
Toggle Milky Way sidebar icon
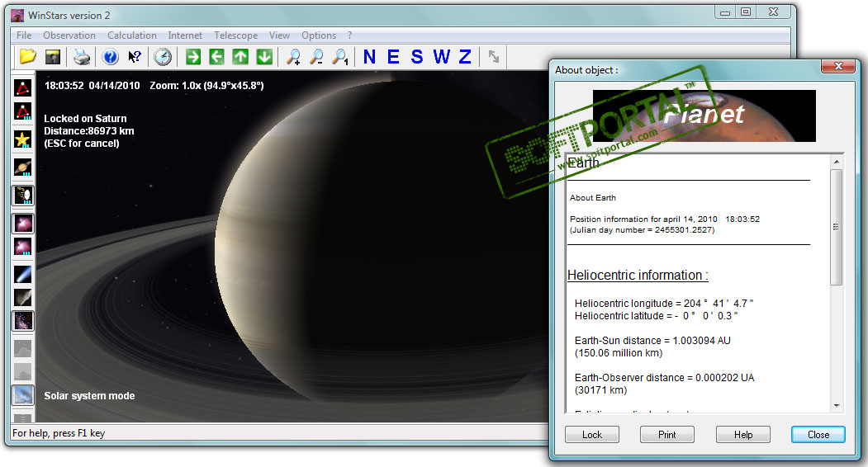pyautogui.click(x=22, y=321)
